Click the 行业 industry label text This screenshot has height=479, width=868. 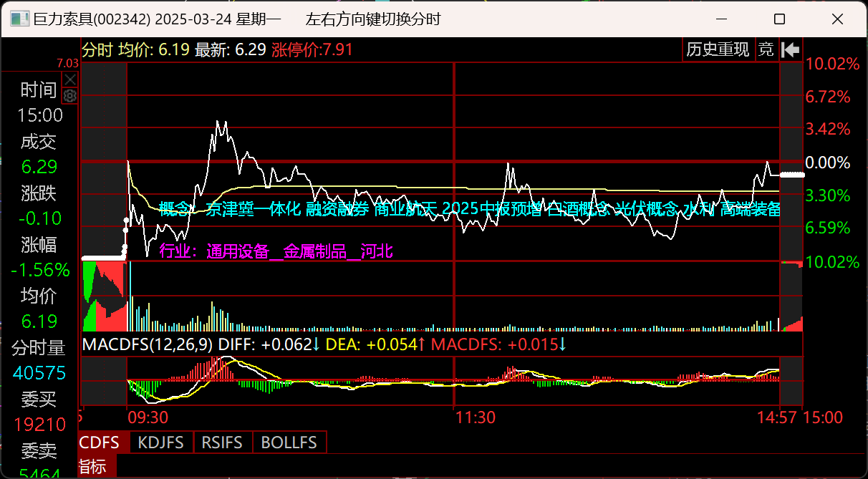(276, 251)
